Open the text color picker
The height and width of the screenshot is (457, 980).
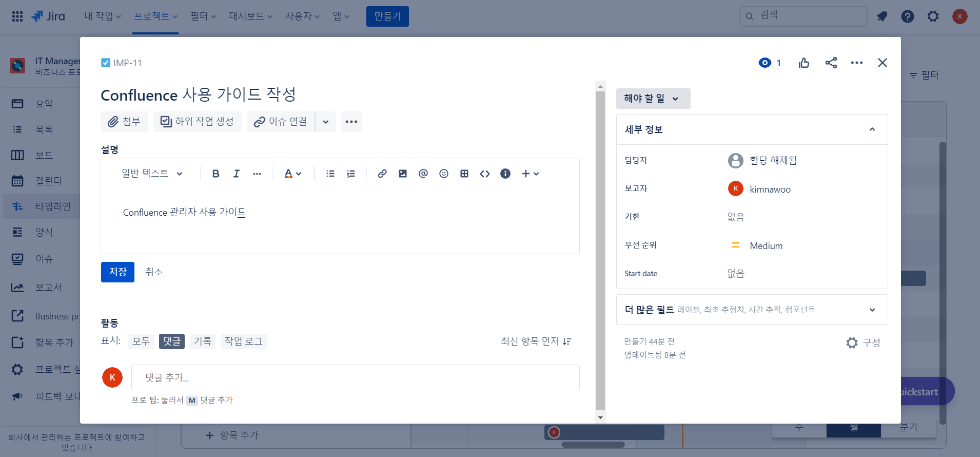coord(293,174)
